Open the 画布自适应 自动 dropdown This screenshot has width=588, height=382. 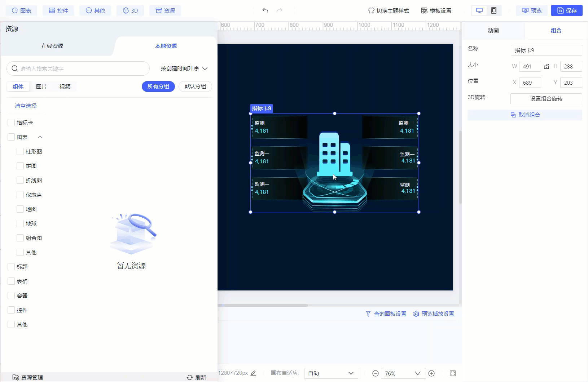pos(331,373)
